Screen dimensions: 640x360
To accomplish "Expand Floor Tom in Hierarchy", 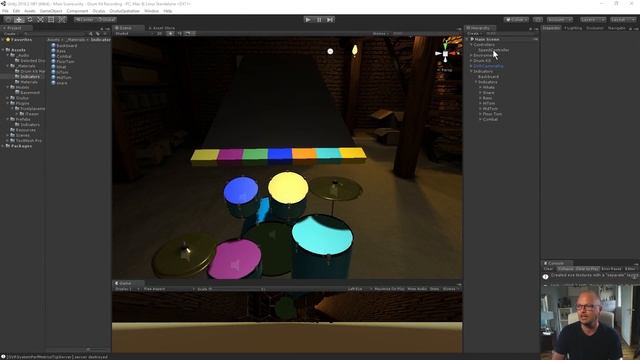I will 480,114.
